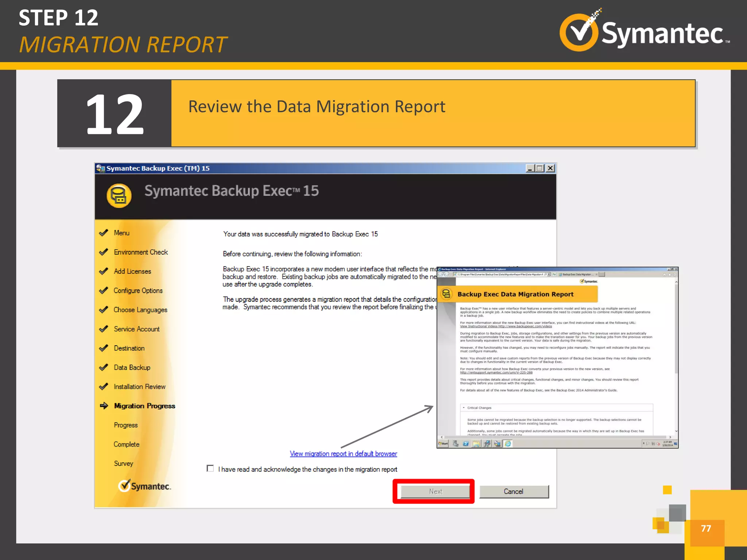Select the Destination step
This screenshot has width=747, height=560.
(x=129, y=348)
